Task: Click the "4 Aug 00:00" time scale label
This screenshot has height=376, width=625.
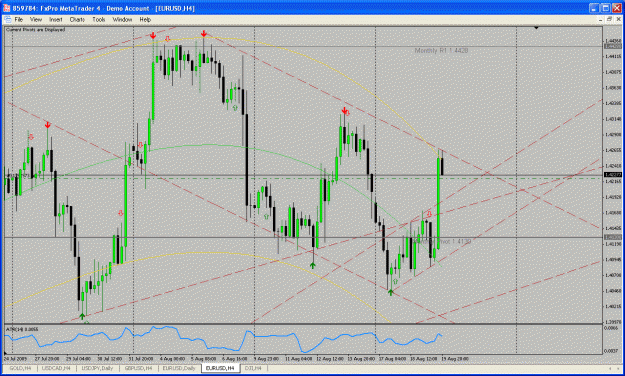Action: [173, 358]
